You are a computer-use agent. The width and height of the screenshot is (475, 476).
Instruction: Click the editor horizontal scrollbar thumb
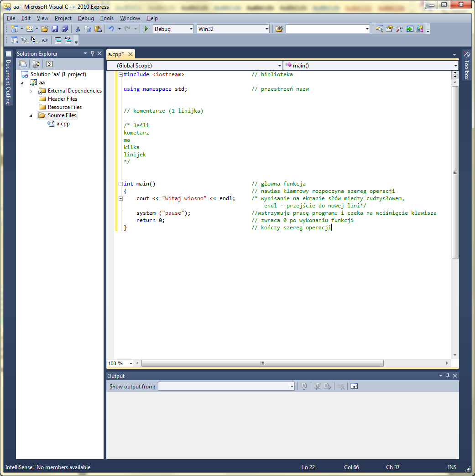[262, 363]
